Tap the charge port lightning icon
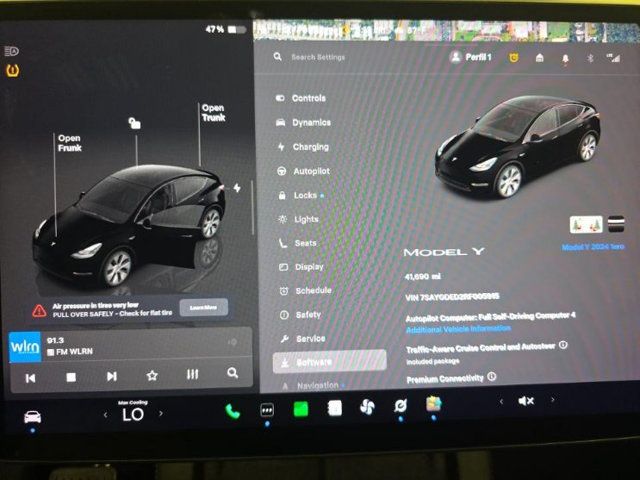This screenshot has width=640, height=480. 237,188
